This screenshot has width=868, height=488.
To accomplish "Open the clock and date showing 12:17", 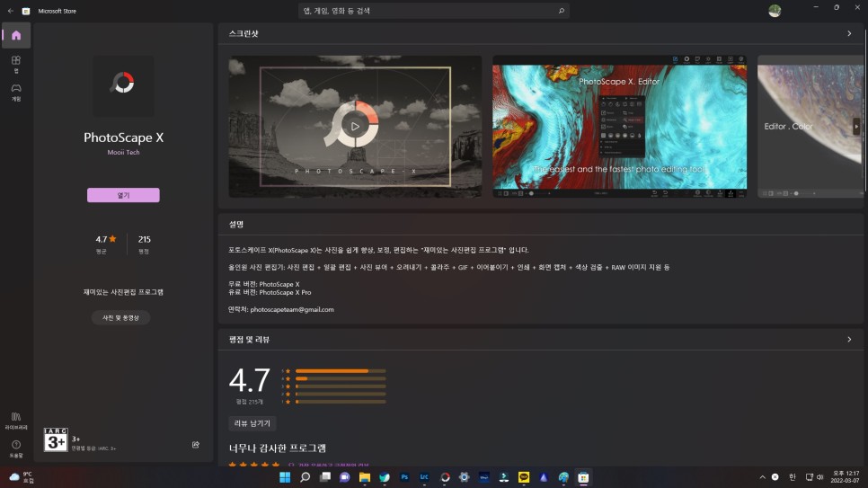I will click(x=845, y=477).
